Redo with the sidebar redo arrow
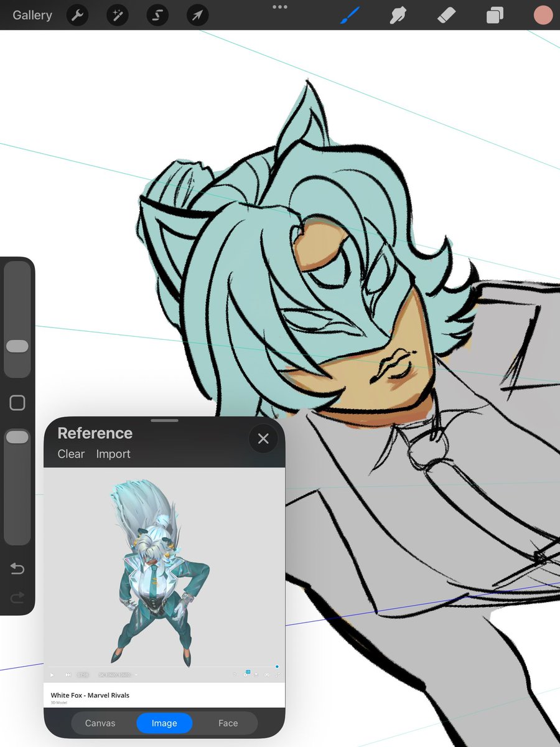 point(17,598)
